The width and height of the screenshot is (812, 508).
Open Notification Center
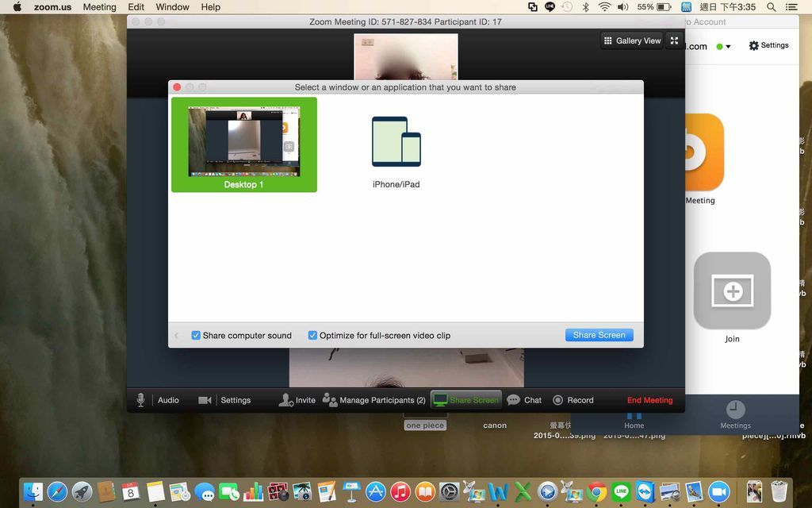[791, 6]
